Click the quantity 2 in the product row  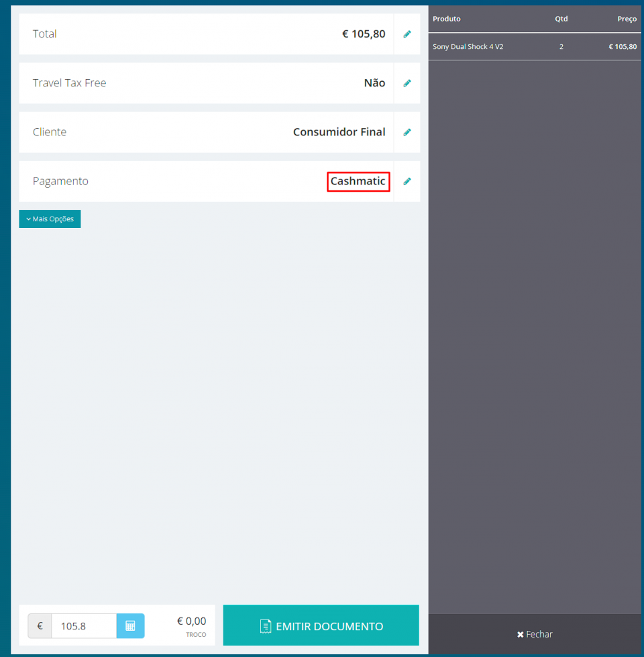click(561, 47)
